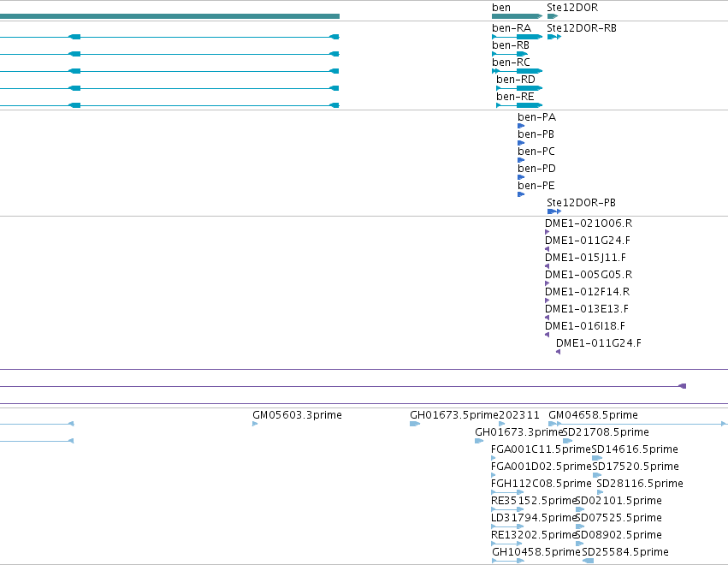Select the SD21708.5prime EST label
Viewport: 728px width, 565px height.
click(x=606, y=432)
